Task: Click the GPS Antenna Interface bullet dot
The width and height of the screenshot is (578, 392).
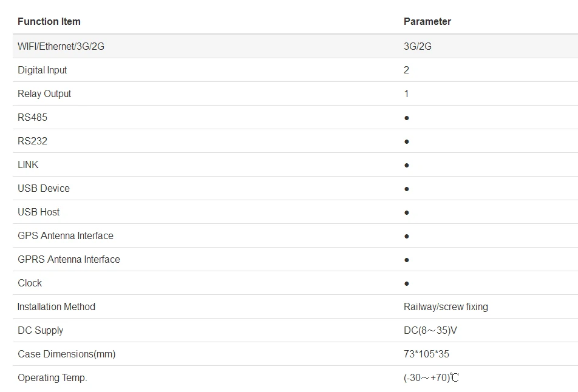Action: coord(407,236)
